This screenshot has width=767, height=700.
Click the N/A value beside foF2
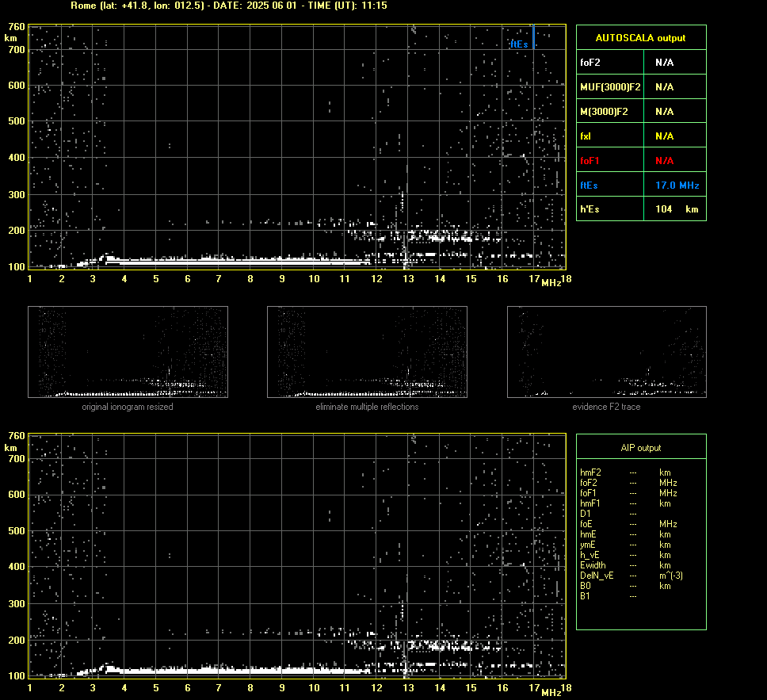point(664,63)
